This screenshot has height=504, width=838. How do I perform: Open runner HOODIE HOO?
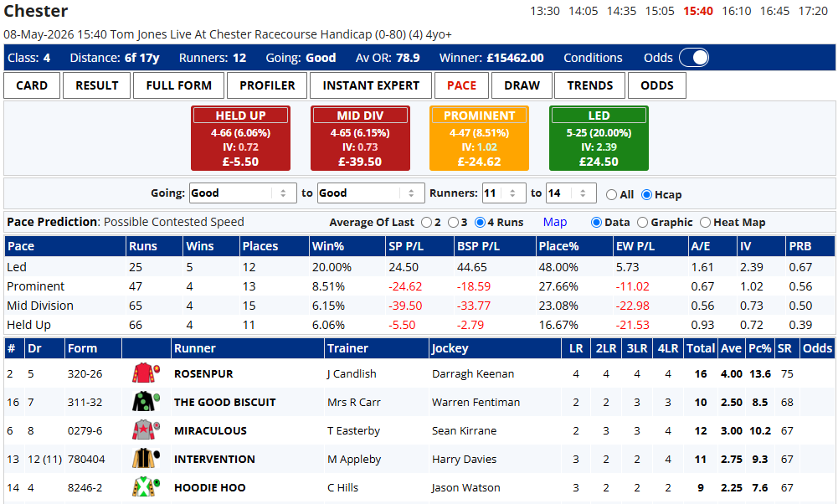[209, 487]
